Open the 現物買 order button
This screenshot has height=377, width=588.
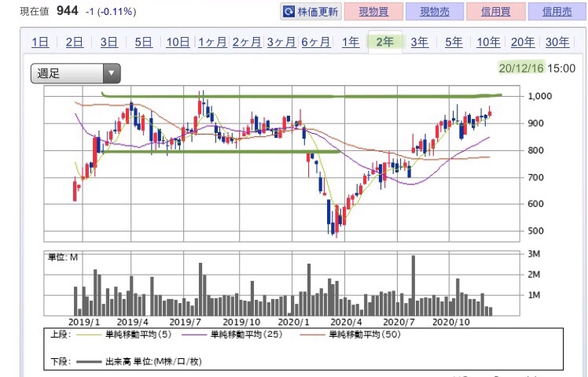click(373, 12)
